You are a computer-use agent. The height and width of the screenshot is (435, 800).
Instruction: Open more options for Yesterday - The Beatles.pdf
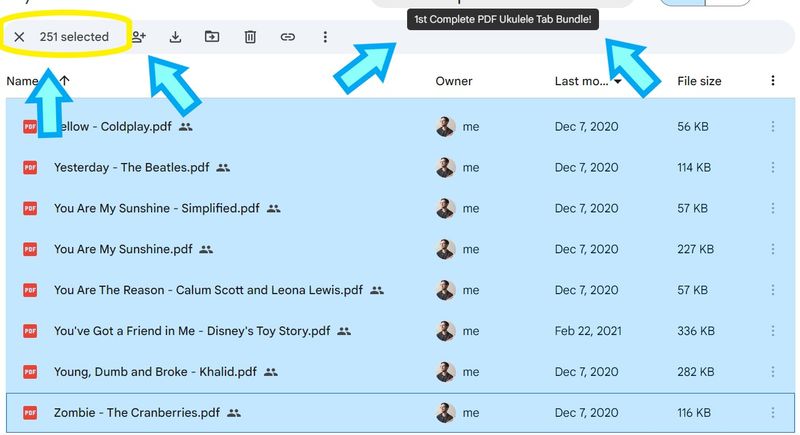[x=772, y=167]
